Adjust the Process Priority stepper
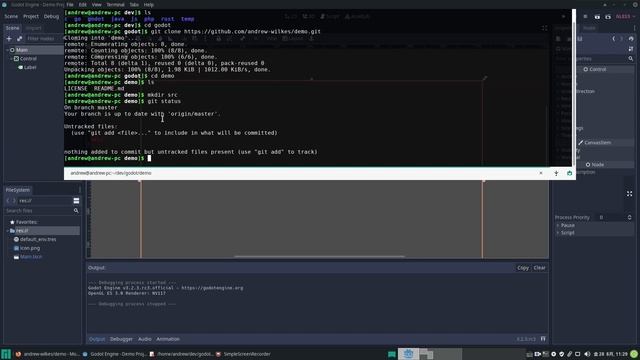640x360 pixels. pyautogui.click(x=629, y=218)
